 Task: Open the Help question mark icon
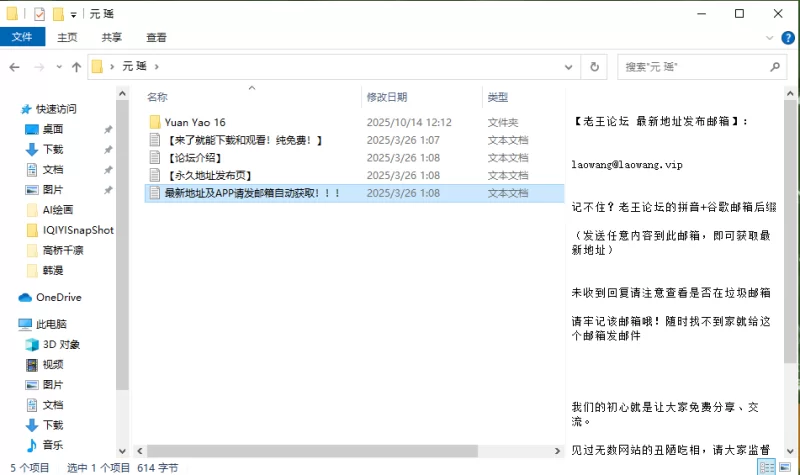787,38
